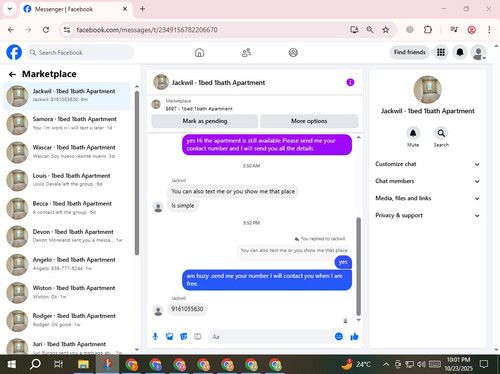This screenshot has height=374, width=500.
Task: Open Windows taskbar search
Action: click(35, 364)
